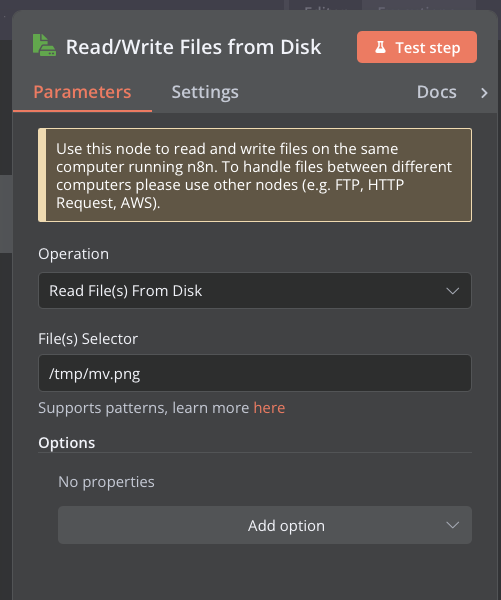The width and height of the screenshot is (501, 600).
Task: Click the Supports patterns hint text
Action: 144,408
